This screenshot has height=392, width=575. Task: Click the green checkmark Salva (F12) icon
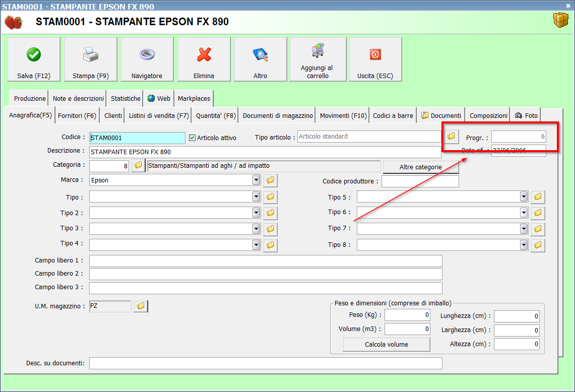pyautogui.click(x=34, y=54)
